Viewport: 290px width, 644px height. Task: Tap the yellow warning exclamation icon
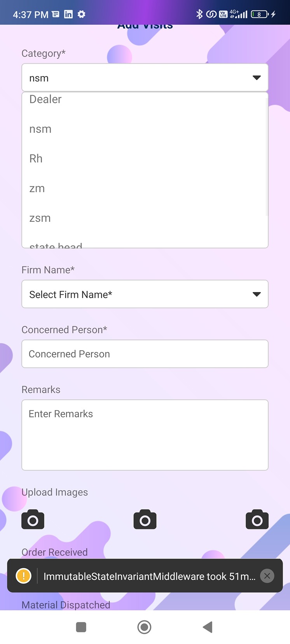(24, 576)
